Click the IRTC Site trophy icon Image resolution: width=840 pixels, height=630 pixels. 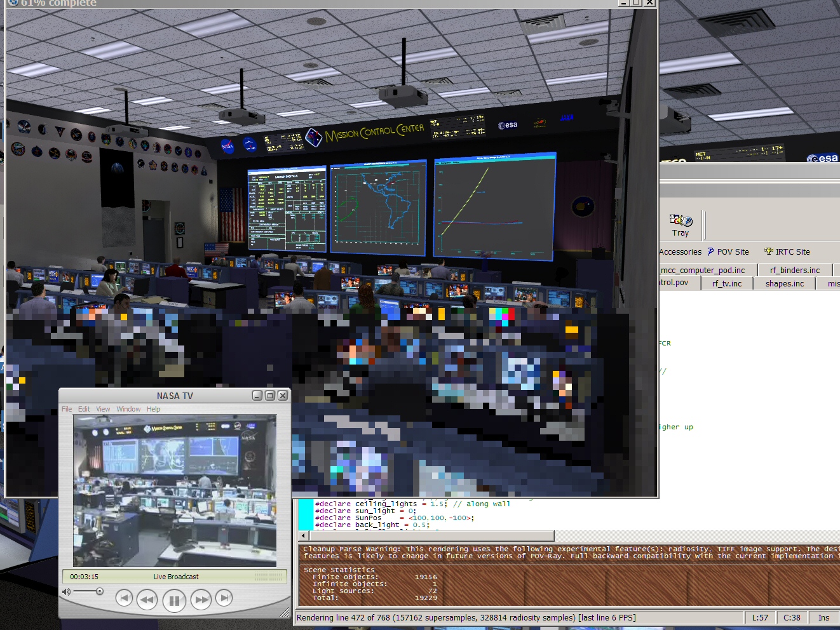[768, 251]
